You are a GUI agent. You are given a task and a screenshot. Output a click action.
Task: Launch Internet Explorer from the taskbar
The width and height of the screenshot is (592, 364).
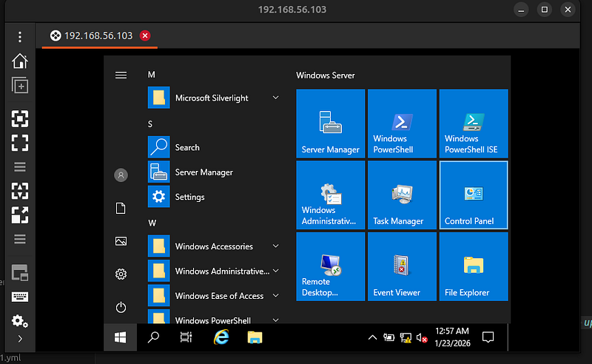(221, 337)
